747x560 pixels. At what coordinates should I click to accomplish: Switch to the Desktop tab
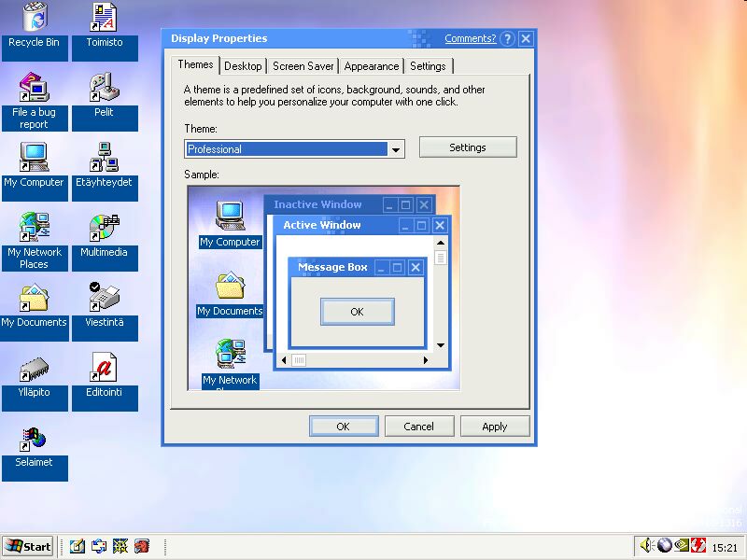tap(243, 66)
